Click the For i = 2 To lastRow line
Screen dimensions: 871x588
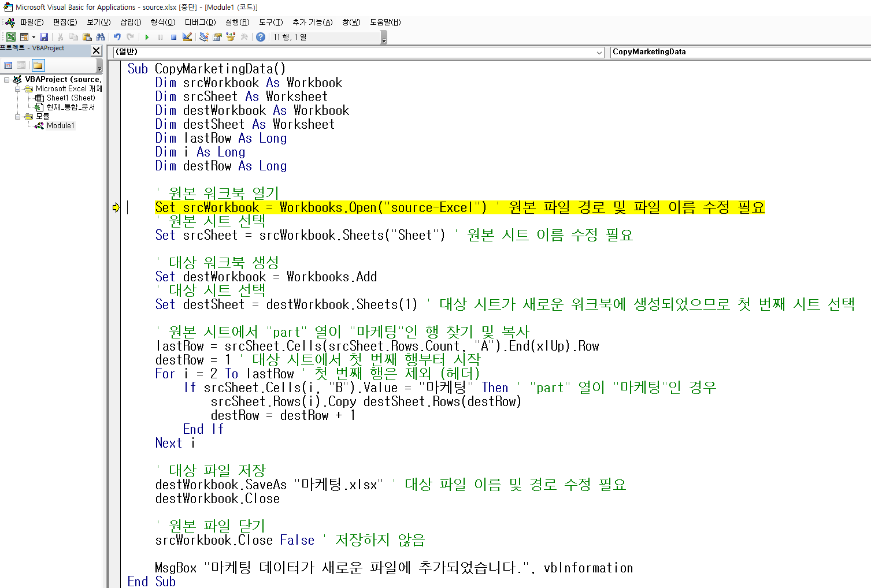point(317,374)
